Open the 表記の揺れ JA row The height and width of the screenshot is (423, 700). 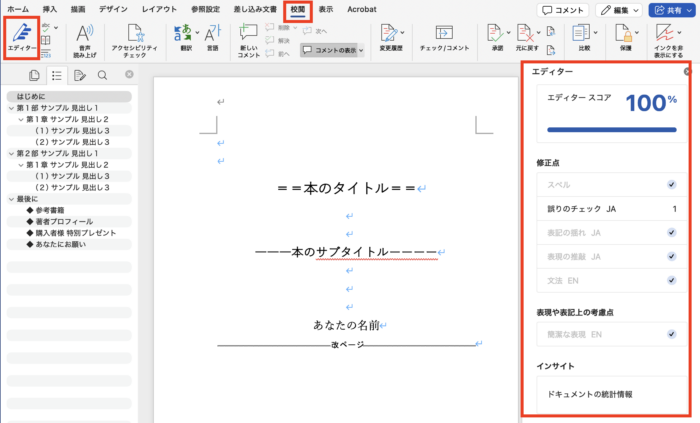coord(612,232)
